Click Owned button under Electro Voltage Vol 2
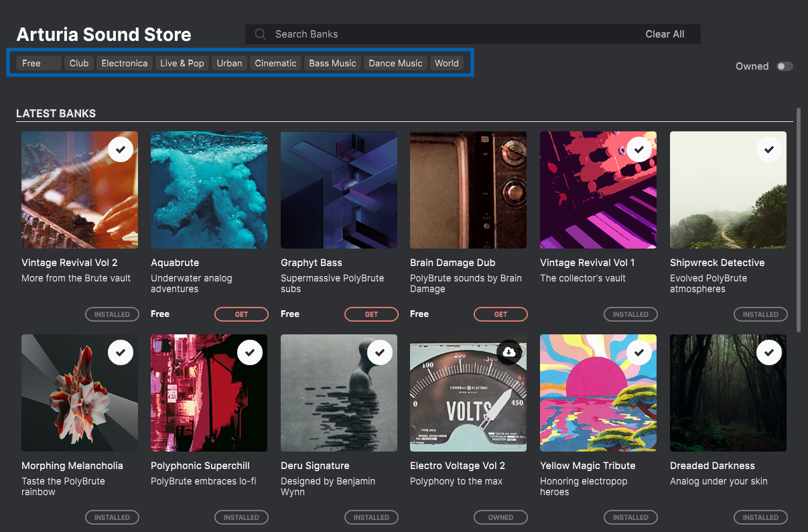Screen dimensions: 808x532 [x=500, y=517]
